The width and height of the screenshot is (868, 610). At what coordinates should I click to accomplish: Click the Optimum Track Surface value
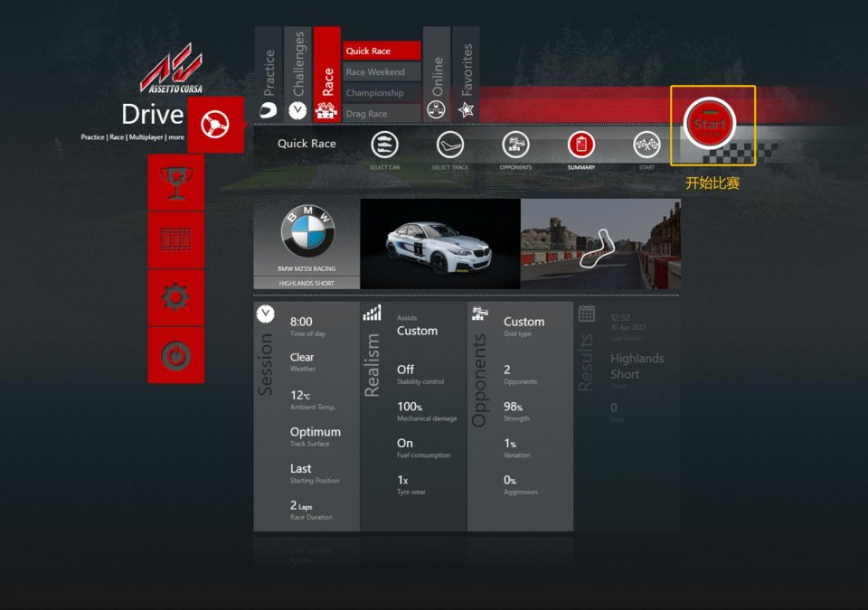coord(315,432)
